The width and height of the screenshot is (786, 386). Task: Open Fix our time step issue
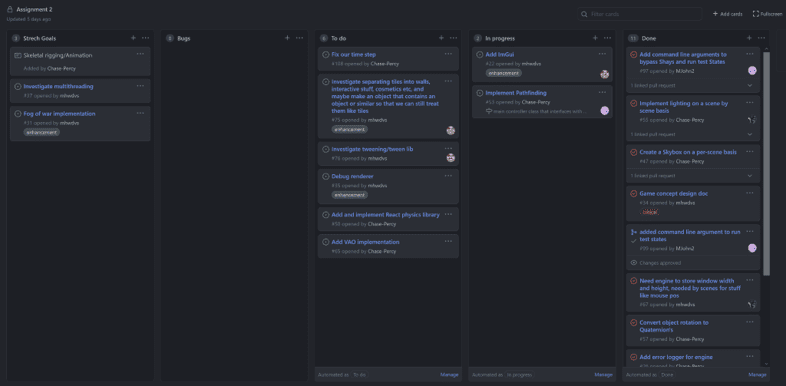click(x=353, y=55)
